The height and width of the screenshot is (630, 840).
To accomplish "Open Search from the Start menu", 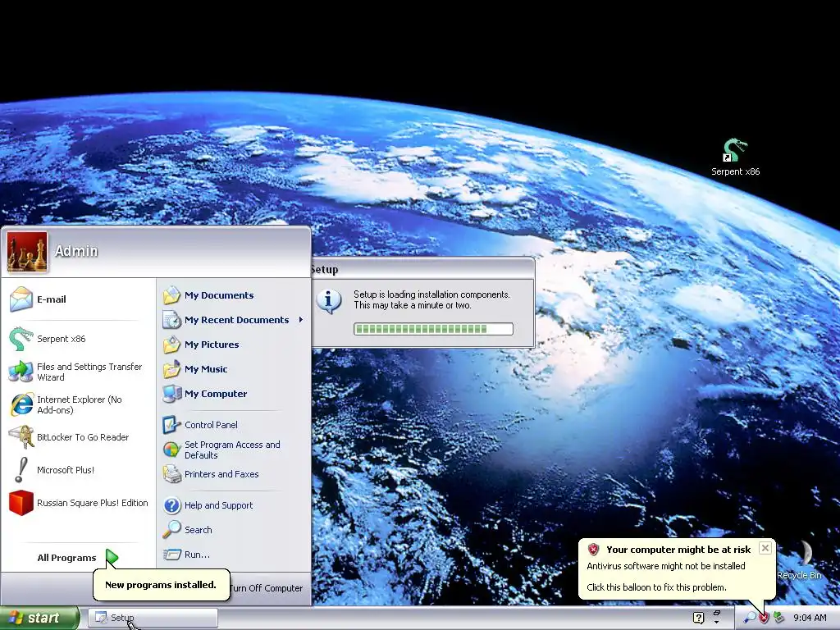I will [233, 530].
